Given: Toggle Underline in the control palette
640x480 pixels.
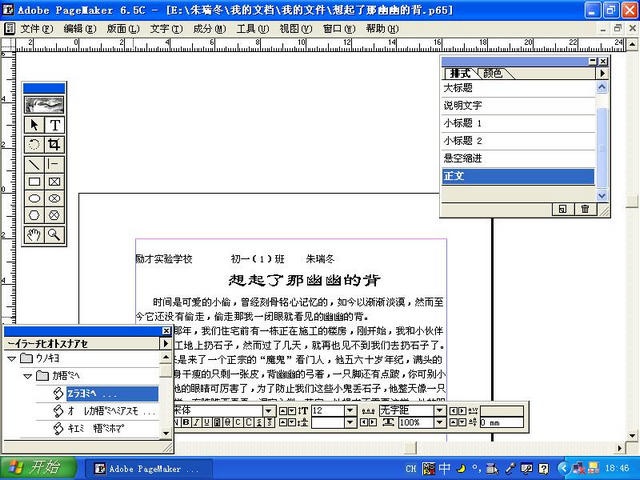Looking at the screenshot, I should [x=207, y=422].
